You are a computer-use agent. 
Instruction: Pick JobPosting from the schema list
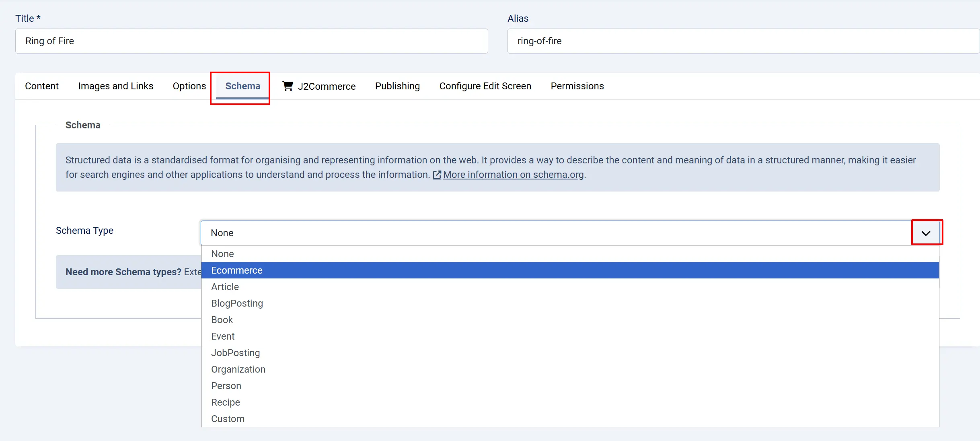pos(570,353)
